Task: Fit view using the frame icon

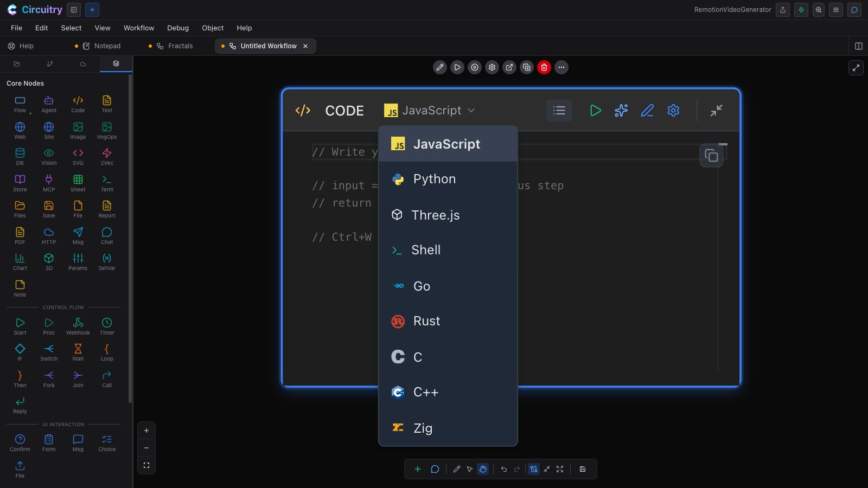Action: click(x=146, y=465)
